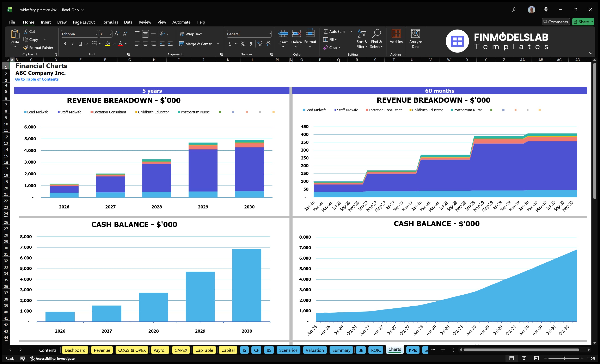Open the Dashboard sheet tab
Screen dimensions: 600x364
point(75,350)
